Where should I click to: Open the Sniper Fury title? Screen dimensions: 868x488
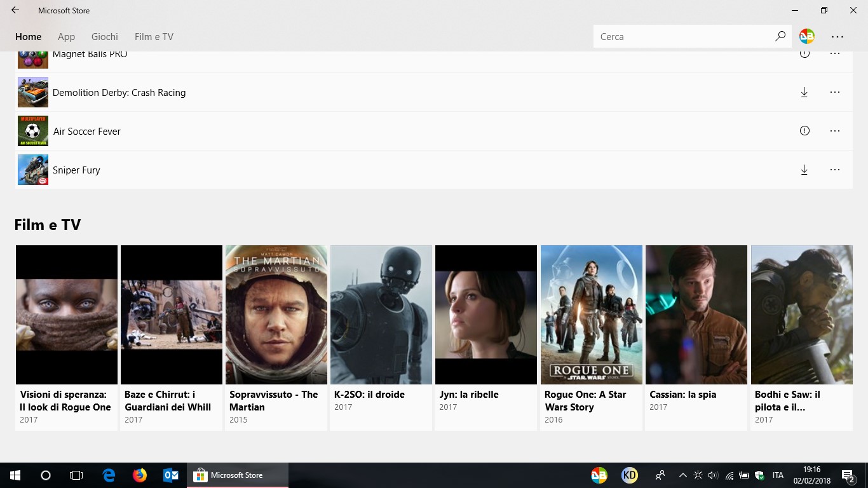pos(77,170)
